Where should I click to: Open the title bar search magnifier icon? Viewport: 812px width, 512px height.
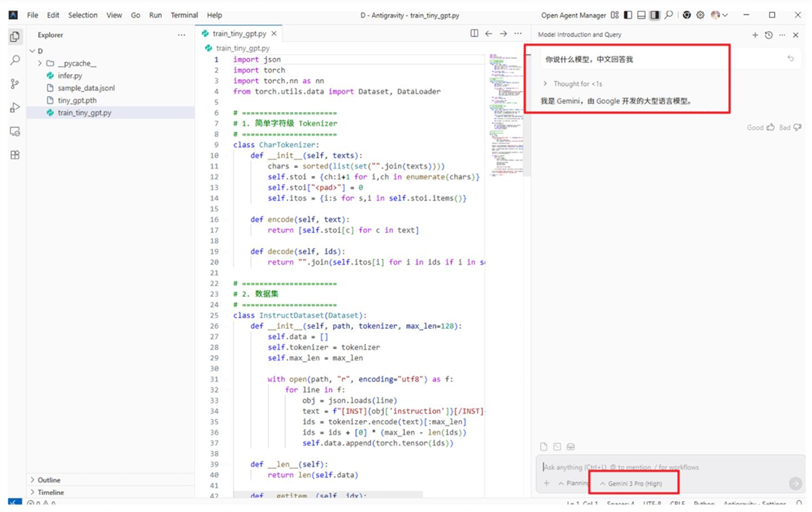[669, 15]
